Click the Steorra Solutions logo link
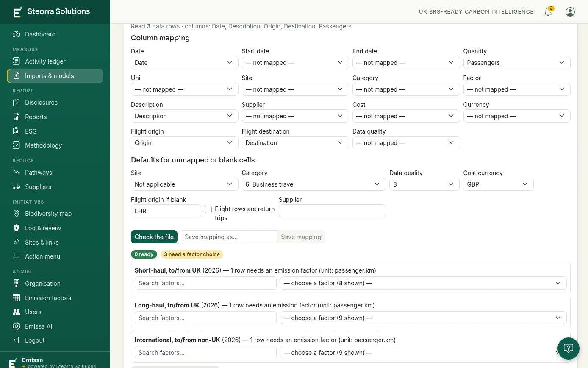 (52, 11)
